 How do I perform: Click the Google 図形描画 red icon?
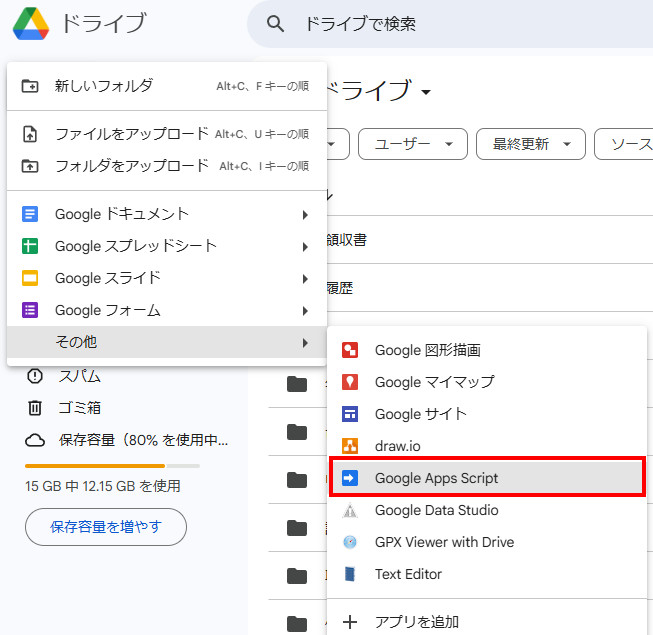coord(350,350)
